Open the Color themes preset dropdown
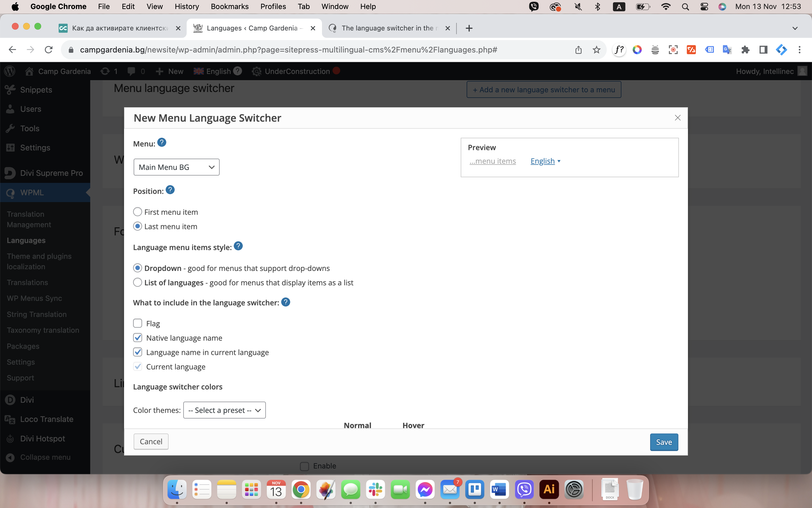812x508 pixels. click(x=224, y=410)
